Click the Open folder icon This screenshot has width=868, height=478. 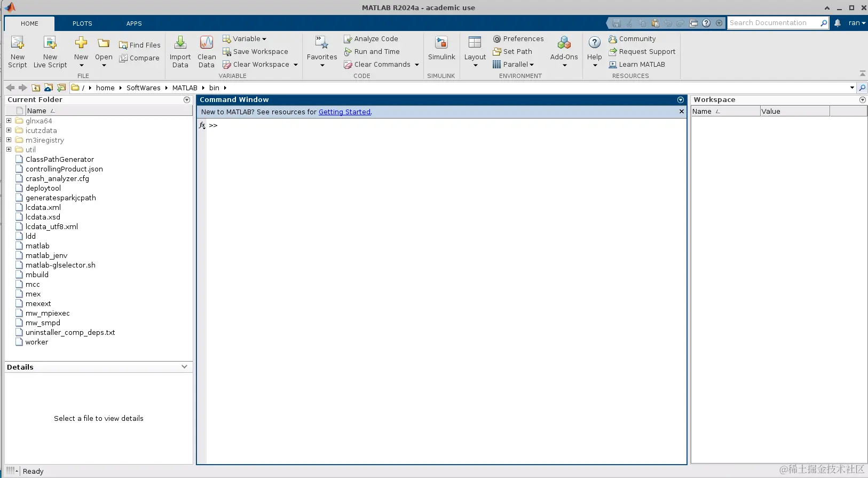click(104, 44)
